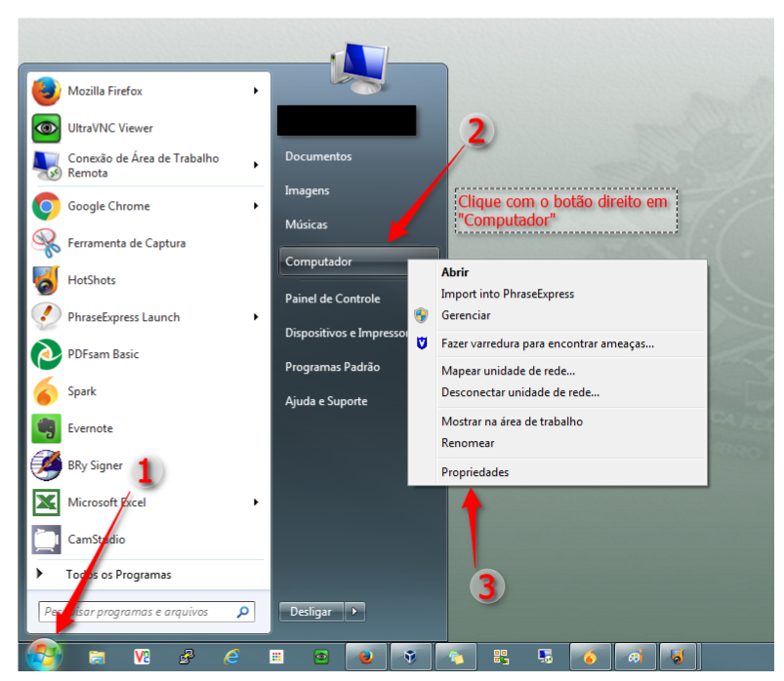
Task: Choose Abrir in the context menu
Action: click(x=557, y=272)
